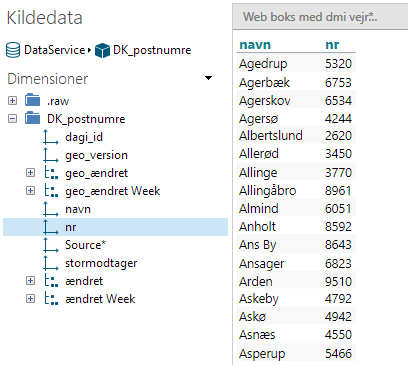Click the ændret Week hierarchy icon

[51, 299]
